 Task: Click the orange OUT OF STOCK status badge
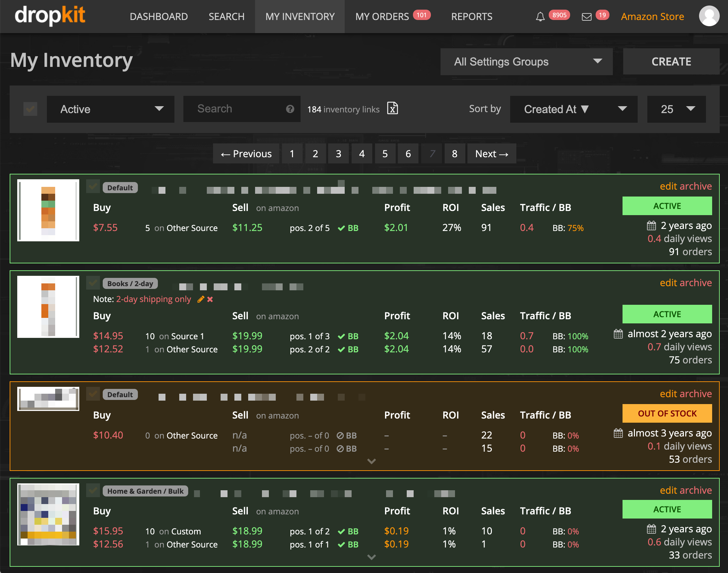tap(667, 413)
